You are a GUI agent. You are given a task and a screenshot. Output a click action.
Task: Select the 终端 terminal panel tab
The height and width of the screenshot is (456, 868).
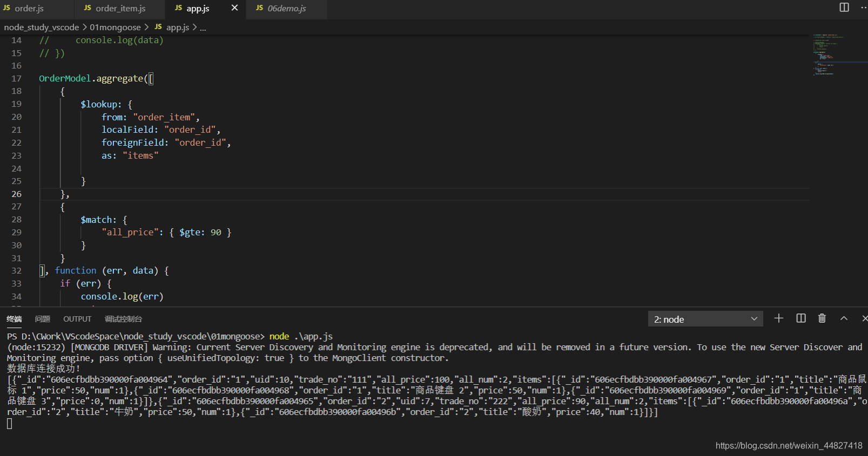(x=14, y=319)
